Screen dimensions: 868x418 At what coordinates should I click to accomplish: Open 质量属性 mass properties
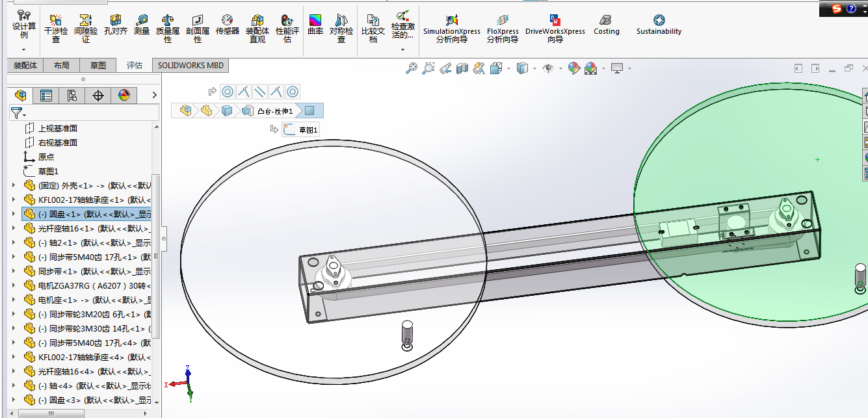pos(168,29)
